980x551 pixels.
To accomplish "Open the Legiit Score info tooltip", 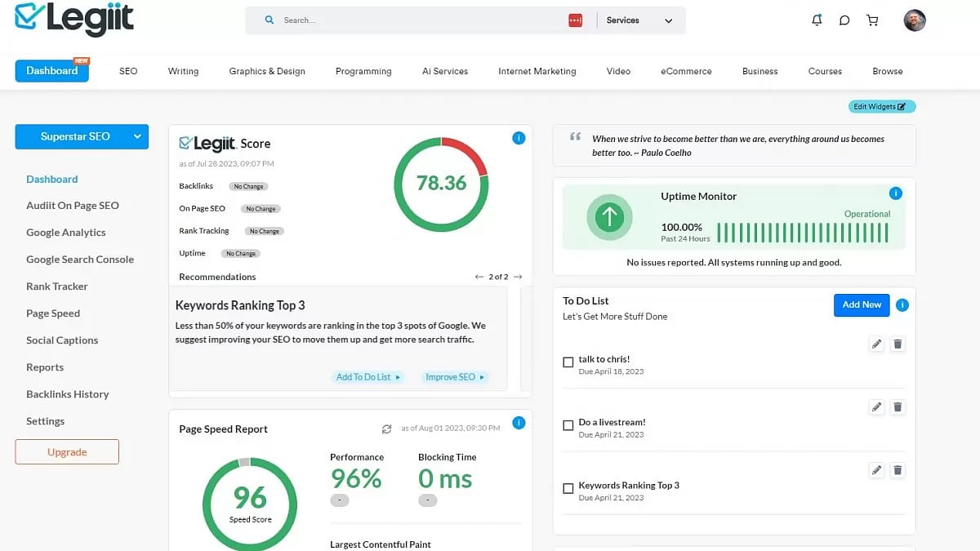I will pos(519,138).
